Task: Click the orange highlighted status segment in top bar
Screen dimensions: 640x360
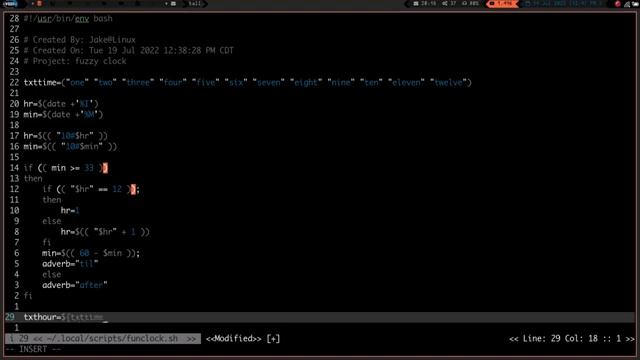Action: [502, 4]
